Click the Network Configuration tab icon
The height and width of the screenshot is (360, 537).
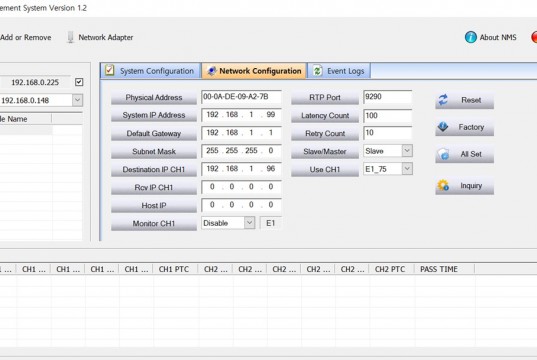pyautogui.click(x=211, y=71)
